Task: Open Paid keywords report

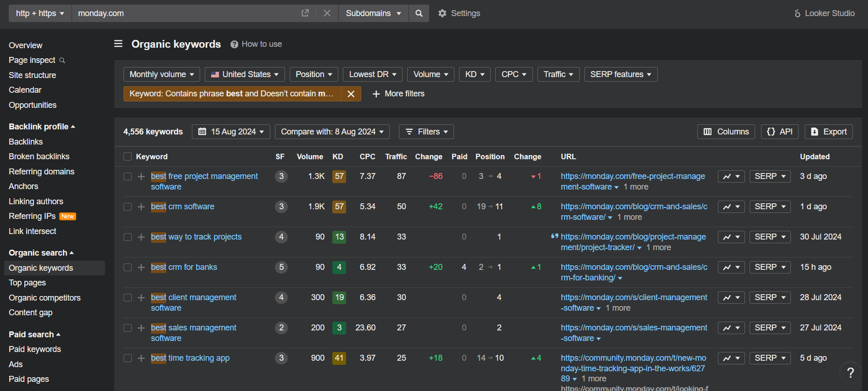Action: tap(34, 349)
